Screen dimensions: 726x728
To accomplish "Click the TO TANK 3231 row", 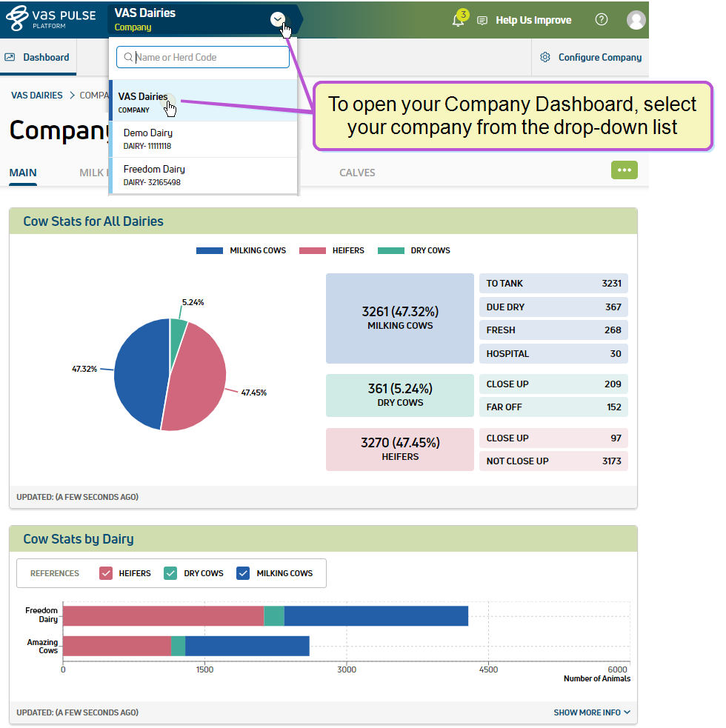I will 553,283.
